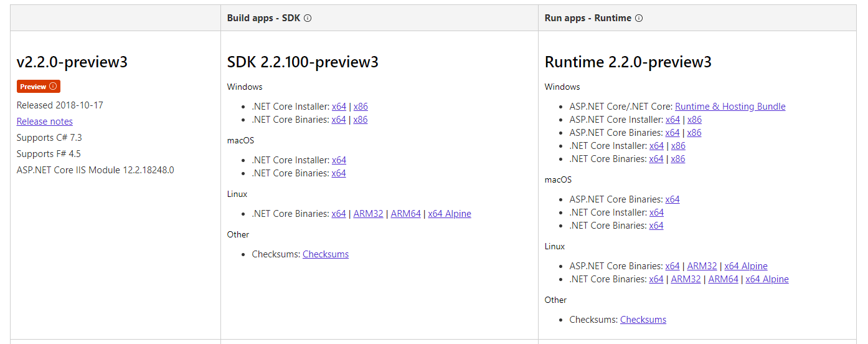Download Runtime macOS ASP.NET Core Binaries x64
Viewport: 868px width, 344px height.
click(x=672, y=199)
